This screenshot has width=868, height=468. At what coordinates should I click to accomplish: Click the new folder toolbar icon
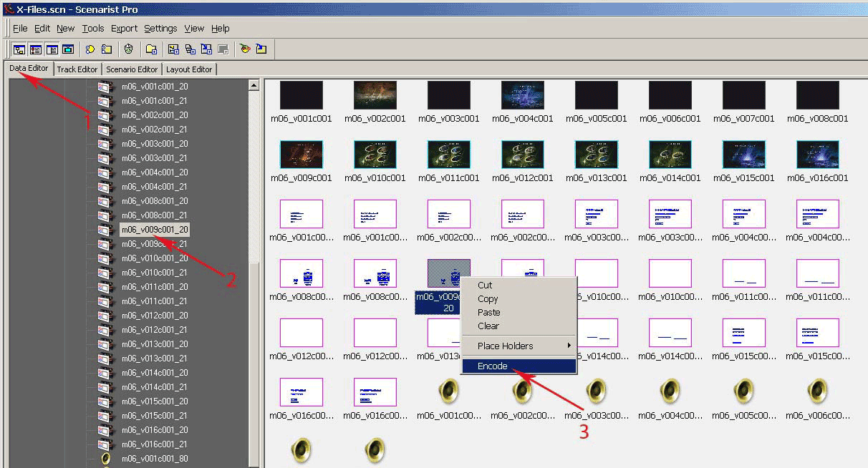151,49
